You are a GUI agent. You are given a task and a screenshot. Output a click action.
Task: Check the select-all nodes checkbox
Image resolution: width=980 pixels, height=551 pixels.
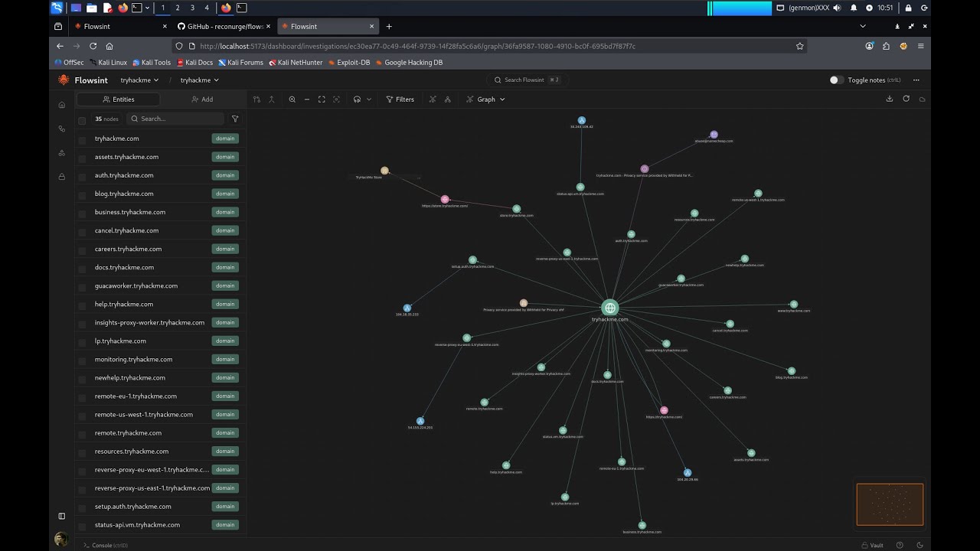(x=82, y=120)
